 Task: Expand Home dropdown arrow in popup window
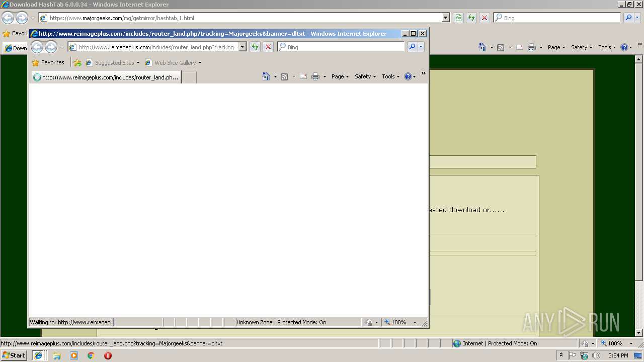click(x=275, y=76)
